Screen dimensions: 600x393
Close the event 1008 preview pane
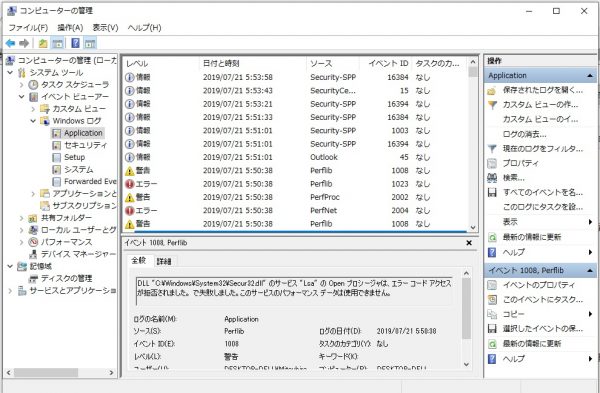tap(469, 243)
